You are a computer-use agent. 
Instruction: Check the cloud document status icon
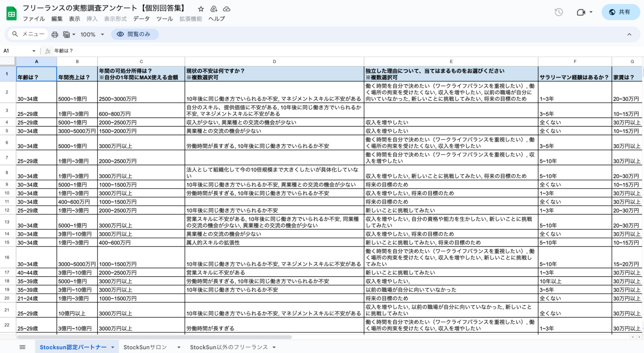[226, 9]
